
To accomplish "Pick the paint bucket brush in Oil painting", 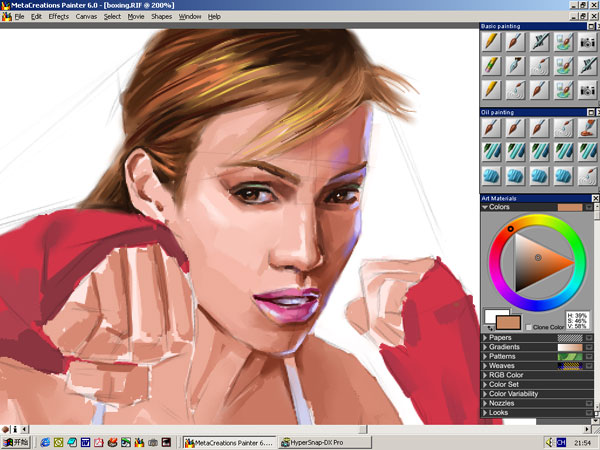I will pyautogui.click(x=587, y=129).
